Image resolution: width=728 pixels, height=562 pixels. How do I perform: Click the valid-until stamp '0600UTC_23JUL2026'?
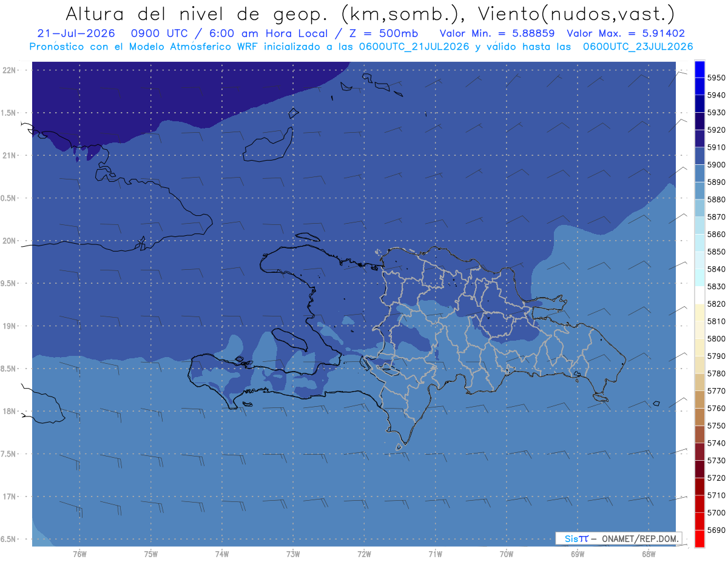638,46
